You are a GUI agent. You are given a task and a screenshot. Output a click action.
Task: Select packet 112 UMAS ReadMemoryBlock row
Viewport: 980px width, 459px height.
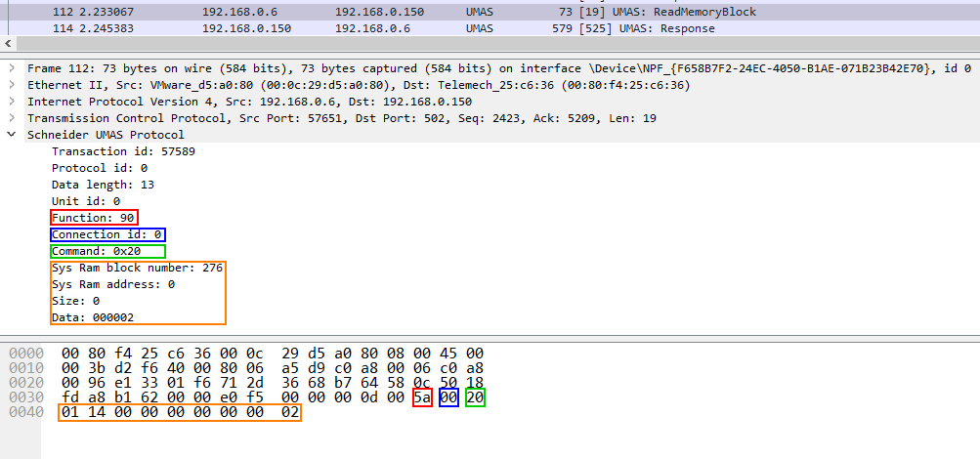coord(391,12)
